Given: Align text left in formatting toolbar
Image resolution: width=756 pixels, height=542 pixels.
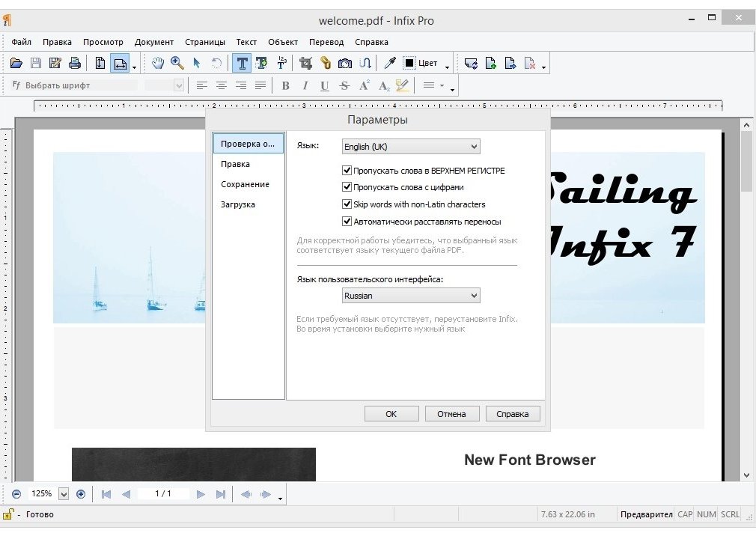Looking at the screenshot, I should (201, 86).
